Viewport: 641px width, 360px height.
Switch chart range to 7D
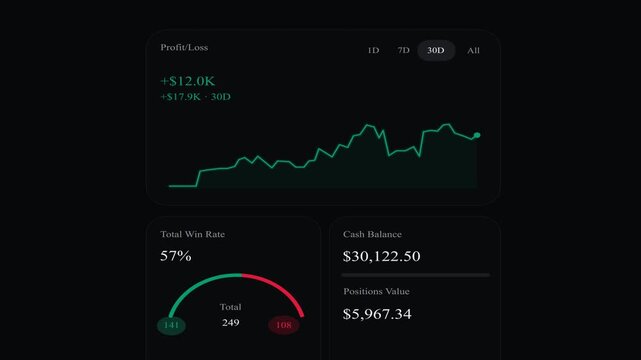[403, 50]
